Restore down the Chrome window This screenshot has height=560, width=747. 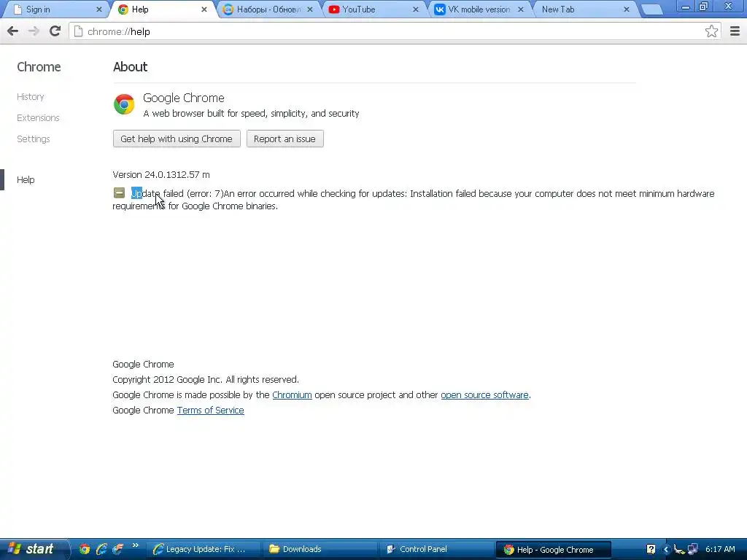(x=704, y=7)
